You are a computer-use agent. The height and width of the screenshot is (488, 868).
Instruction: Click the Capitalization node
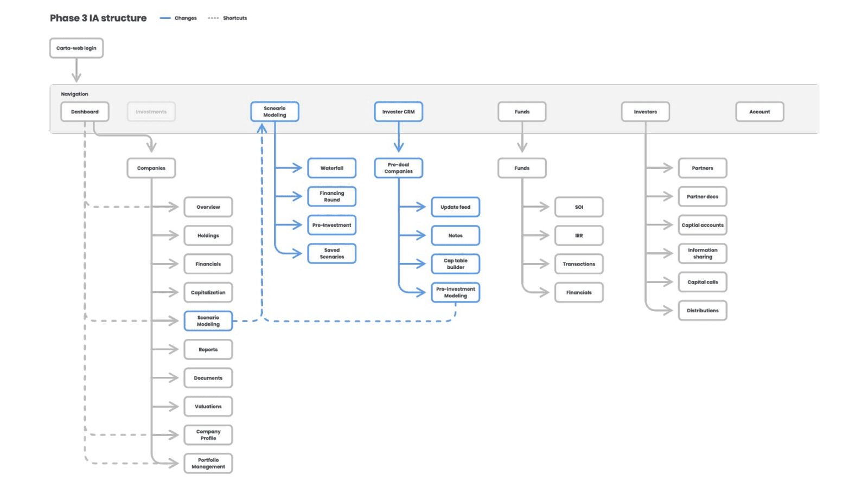(208, 293)
